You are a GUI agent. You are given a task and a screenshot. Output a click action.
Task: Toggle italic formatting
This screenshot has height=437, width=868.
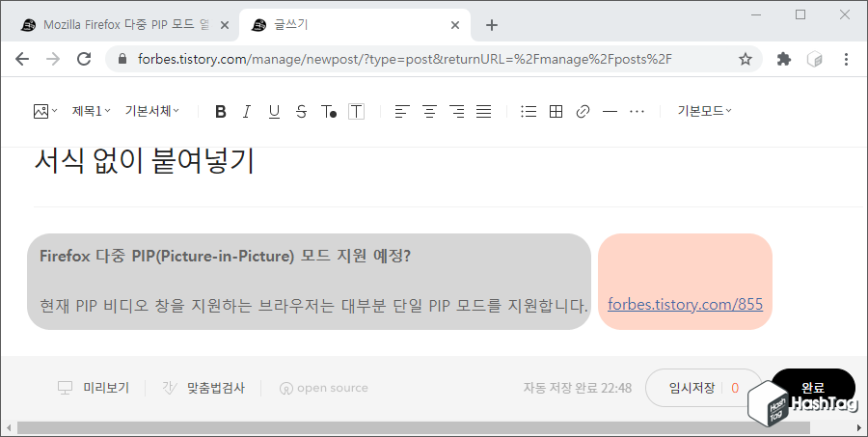click(247, 112)
